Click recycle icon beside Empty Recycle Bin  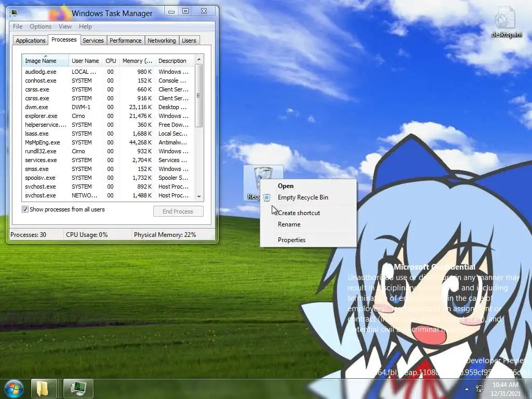[267, 197]
